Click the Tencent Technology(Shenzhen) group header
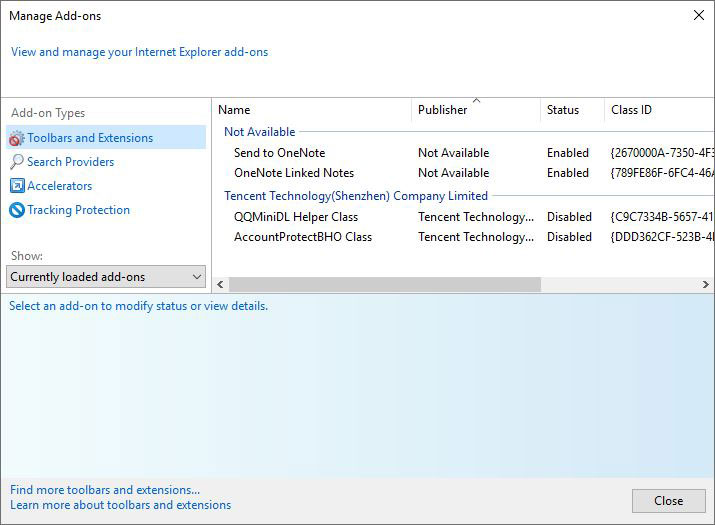Screen dimensions: 715x525 tap(356, 196)
